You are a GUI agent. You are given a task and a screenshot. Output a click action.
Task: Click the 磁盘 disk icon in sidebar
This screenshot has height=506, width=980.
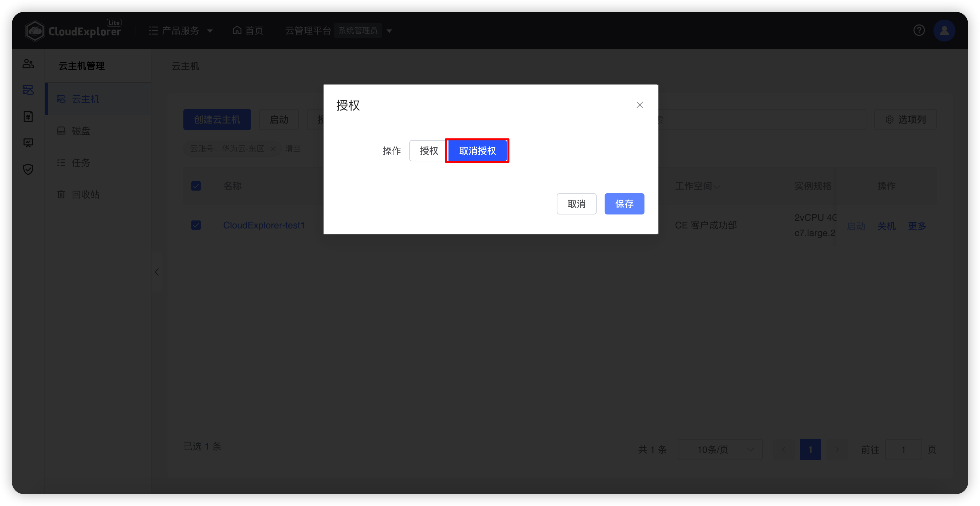coord(61,131)
